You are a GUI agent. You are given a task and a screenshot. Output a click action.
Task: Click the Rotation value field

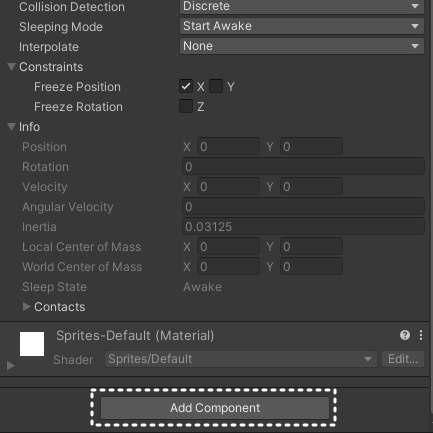coord(303,167)
